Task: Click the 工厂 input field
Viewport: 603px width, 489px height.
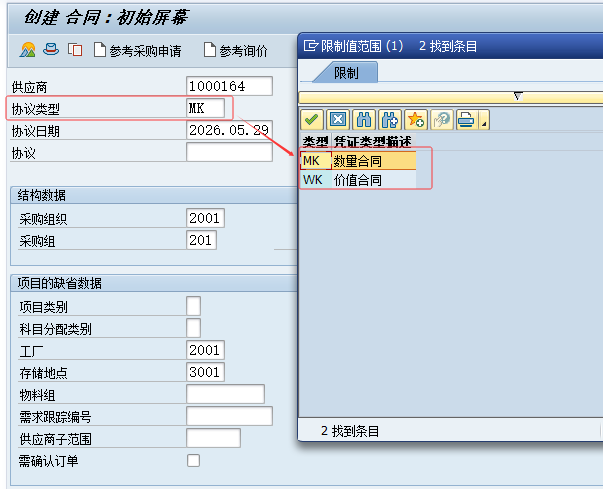Action: click(x=205, y=350)
